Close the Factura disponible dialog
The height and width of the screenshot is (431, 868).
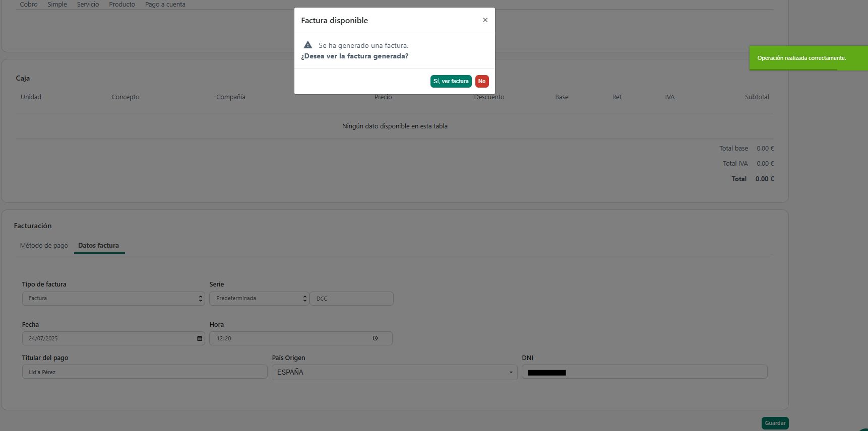pos(485,20)
